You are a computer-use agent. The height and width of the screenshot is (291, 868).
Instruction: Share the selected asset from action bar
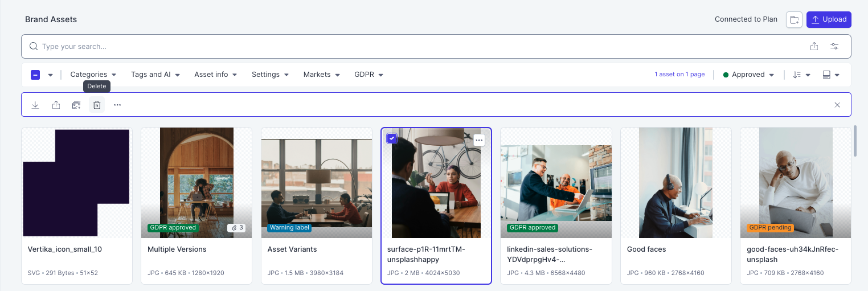tap(56, 105)
